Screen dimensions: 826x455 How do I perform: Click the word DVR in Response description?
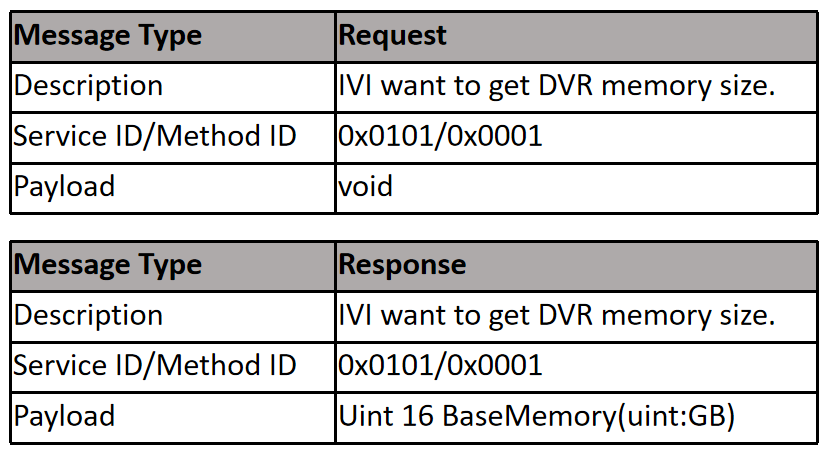pyautogui.click(x=566, y=314)
